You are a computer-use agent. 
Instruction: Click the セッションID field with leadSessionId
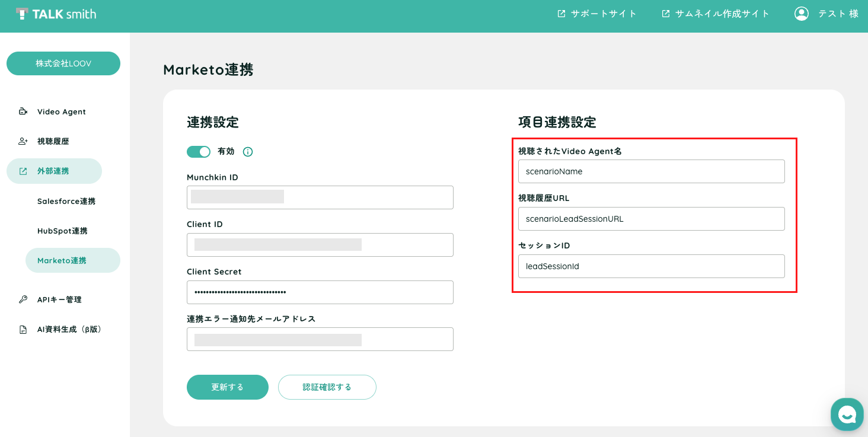[652, 266]
